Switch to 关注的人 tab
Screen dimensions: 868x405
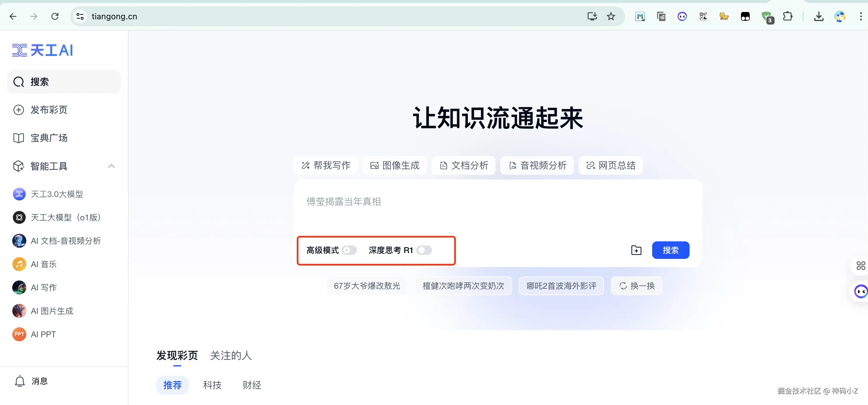pos(231,355)
